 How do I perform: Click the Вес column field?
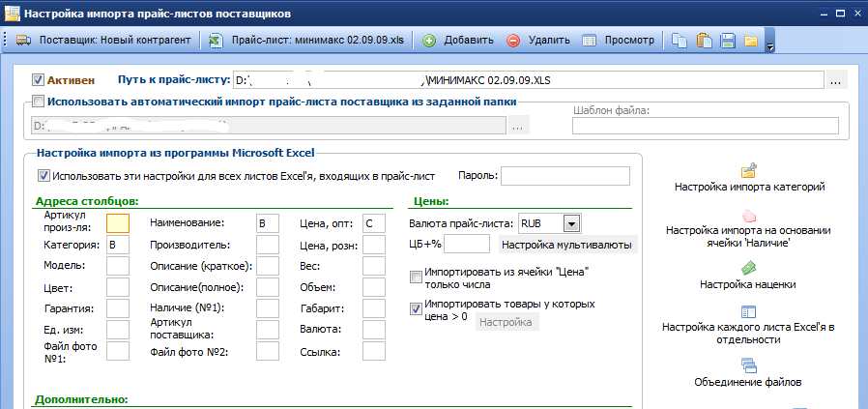[374, 266]
